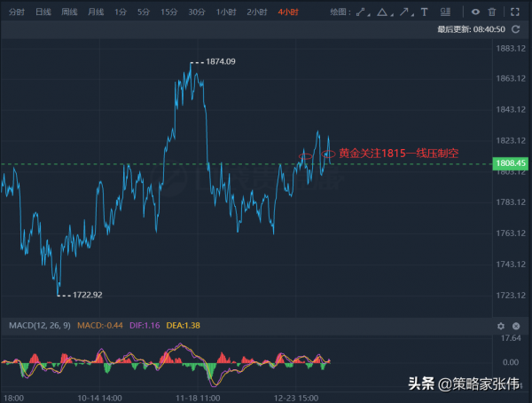Expand line tool dropdown arrow

(369, 15)
